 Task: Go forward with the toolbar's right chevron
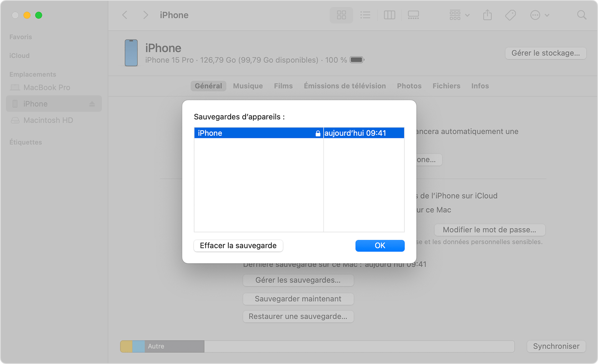[145, 15]
